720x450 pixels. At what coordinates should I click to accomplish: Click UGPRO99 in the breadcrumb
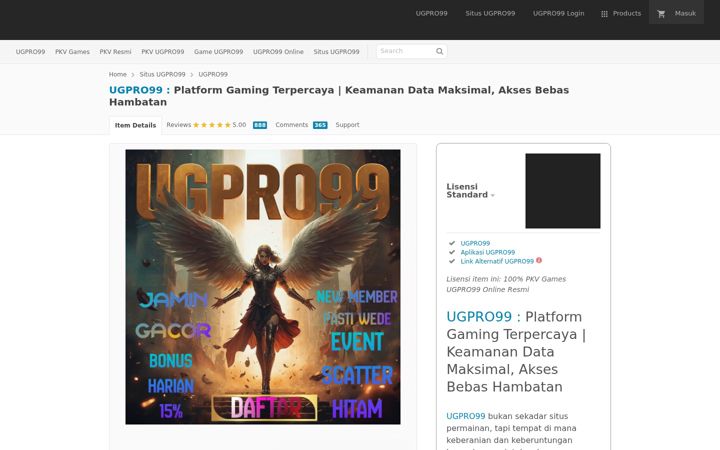(213, 74)
